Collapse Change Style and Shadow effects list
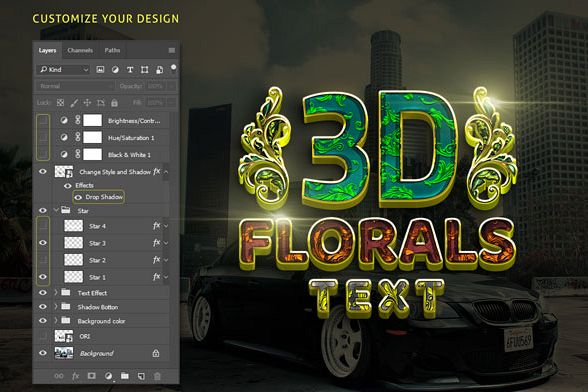 (166, 172)
